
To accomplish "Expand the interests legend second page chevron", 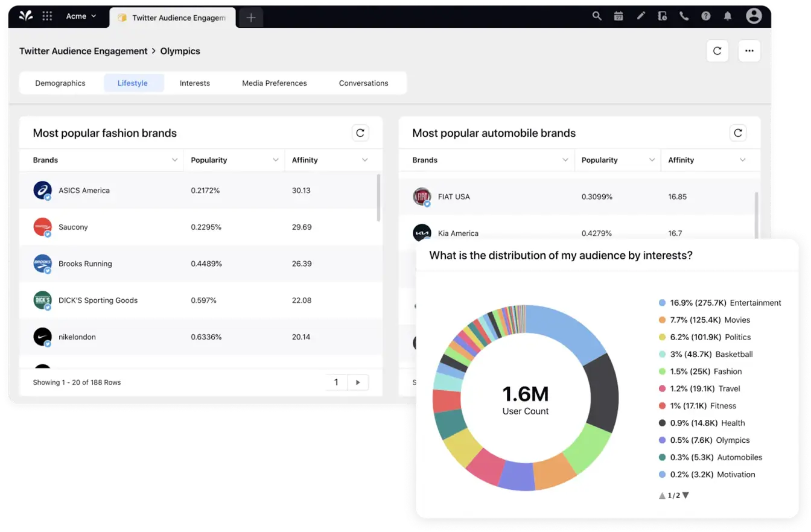I will point(687,495).
